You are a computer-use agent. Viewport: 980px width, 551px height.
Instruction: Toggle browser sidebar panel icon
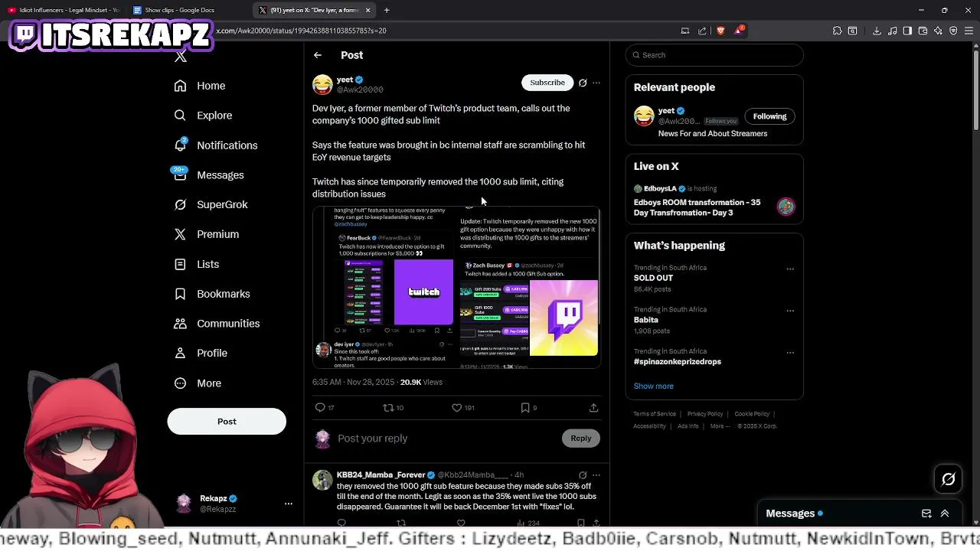pos(907,31)
